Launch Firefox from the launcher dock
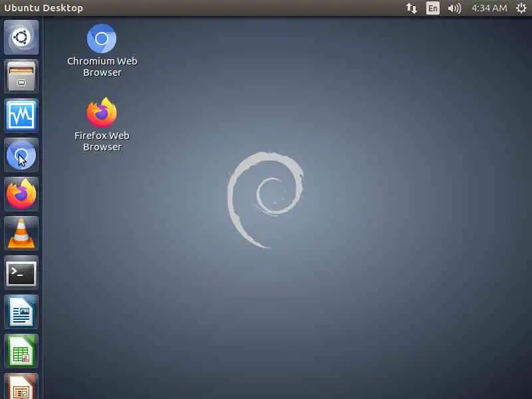Screen dimensions: 532x399 point(21,194)
